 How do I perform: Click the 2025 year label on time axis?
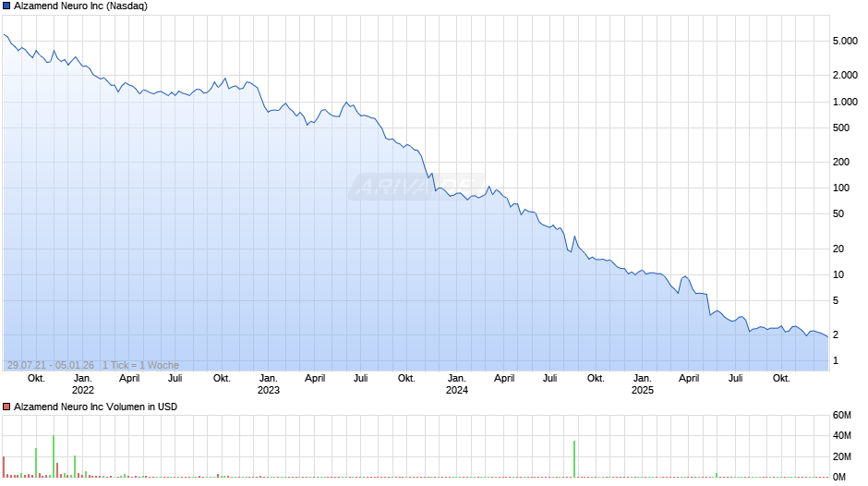642,390
